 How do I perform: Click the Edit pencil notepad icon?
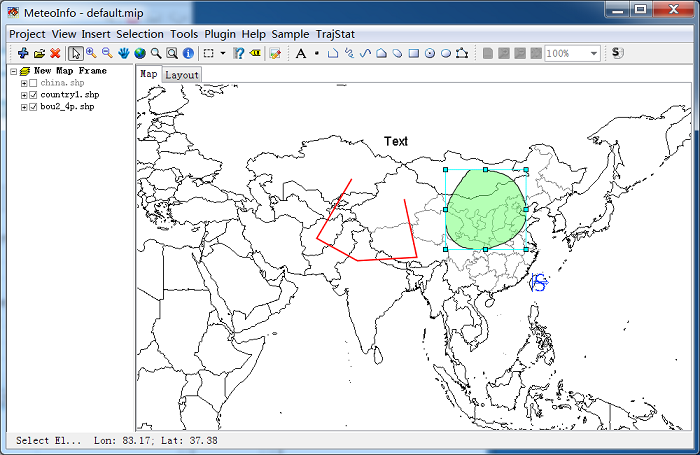(275, 54)
